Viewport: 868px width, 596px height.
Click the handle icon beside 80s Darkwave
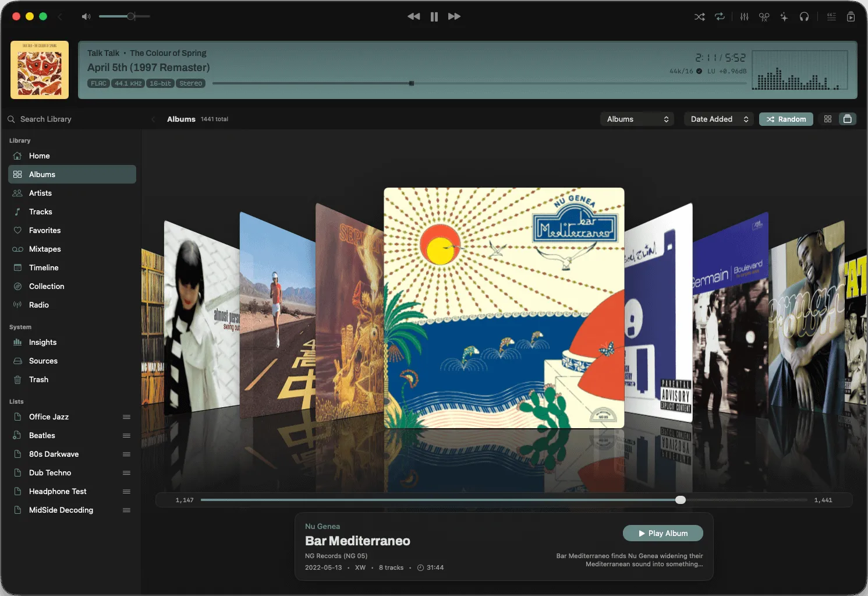click(x=126, y=454)
